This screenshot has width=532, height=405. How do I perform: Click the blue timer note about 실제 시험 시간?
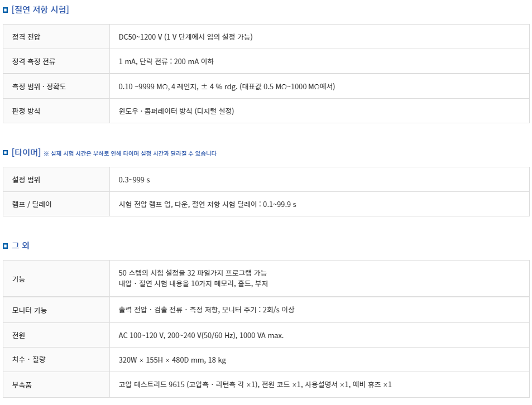pyautogui.click(x=130, y=153)
